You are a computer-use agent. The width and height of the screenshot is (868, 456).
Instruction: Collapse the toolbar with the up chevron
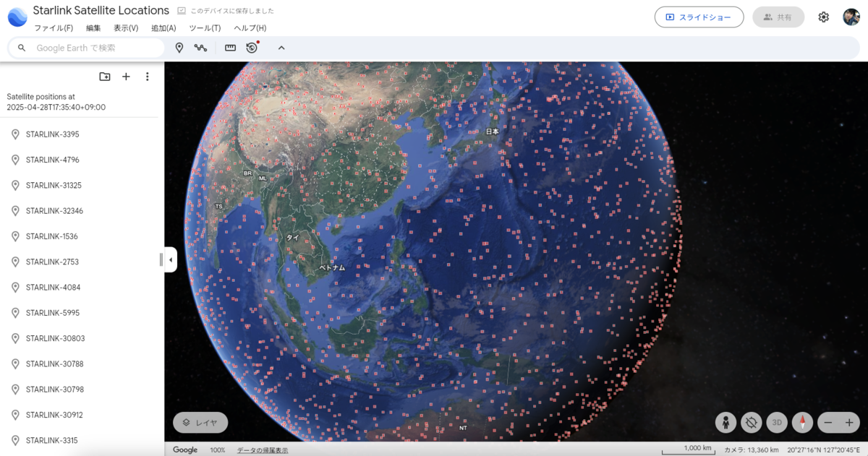(281, 48)
